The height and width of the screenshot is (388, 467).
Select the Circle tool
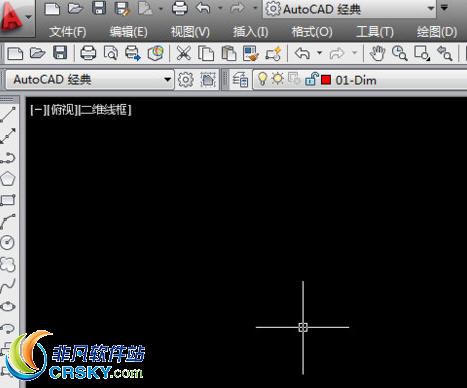coord(8,243)
